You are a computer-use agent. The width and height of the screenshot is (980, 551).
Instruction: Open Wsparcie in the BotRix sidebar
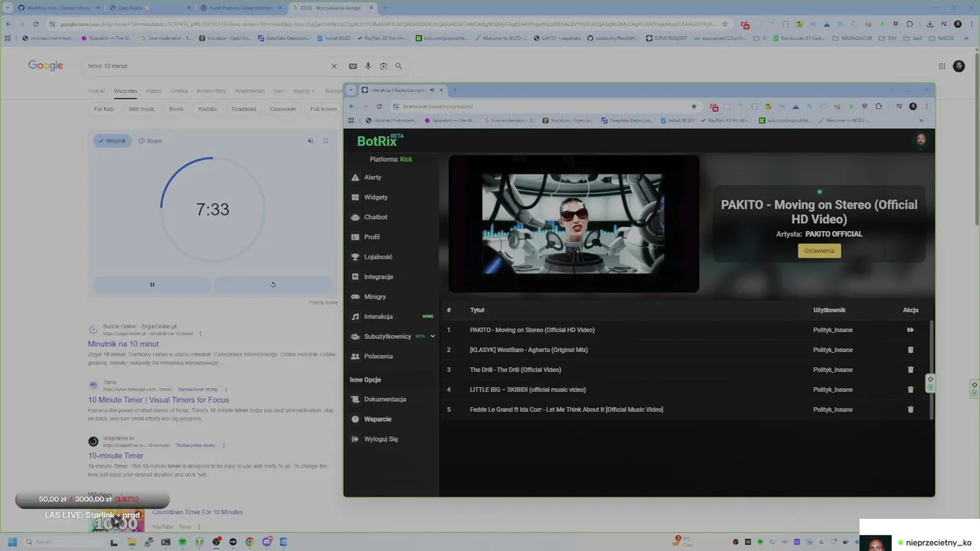tap(377, 419)
